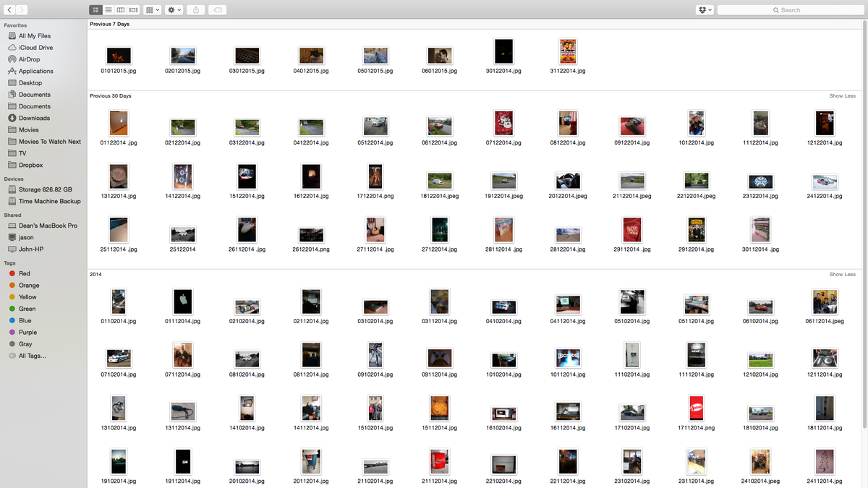This screenshot has height=488, width=868.
Task: Click the file name 24102014.jpeg
Action: 760,481
